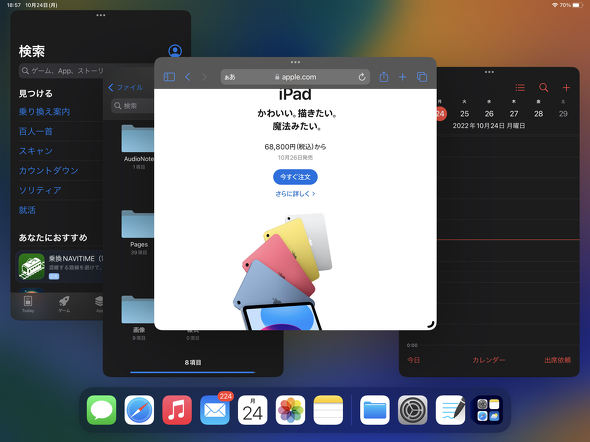Open Notes app in the dock
The width and height of the screenshot is (590, 442).
pyautogui.click(x=328, y=410)
